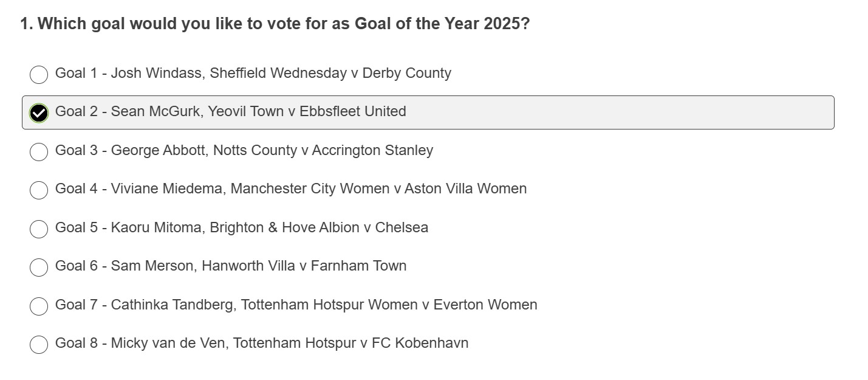
Task: Click the 'Goal 8 - Micky van de Ven' name
Action: [141, 343]
